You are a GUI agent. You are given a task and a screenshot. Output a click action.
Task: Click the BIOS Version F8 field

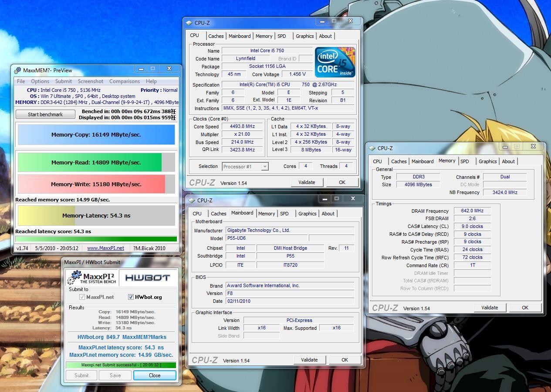point(290,293)
